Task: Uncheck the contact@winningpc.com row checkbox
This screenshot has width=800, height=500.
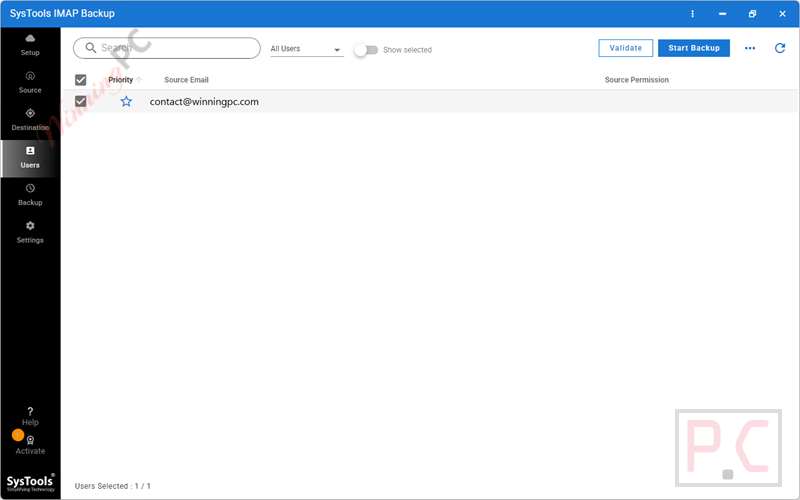Action: [81, 101]
